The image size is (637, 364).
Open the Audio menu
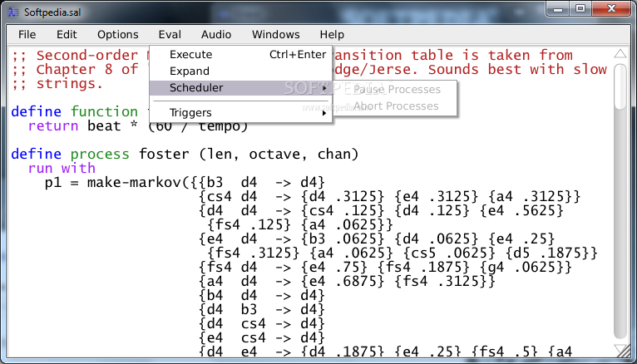coord(216,35)
